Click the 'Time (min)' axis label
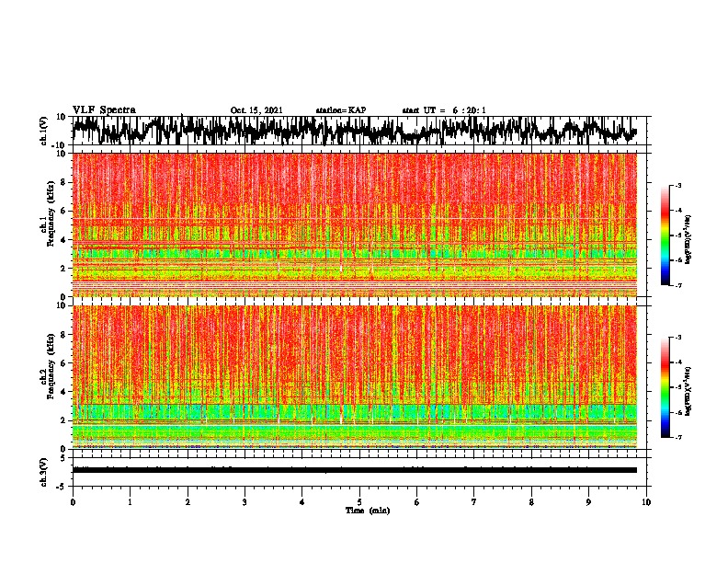 (x=368, y=511)
